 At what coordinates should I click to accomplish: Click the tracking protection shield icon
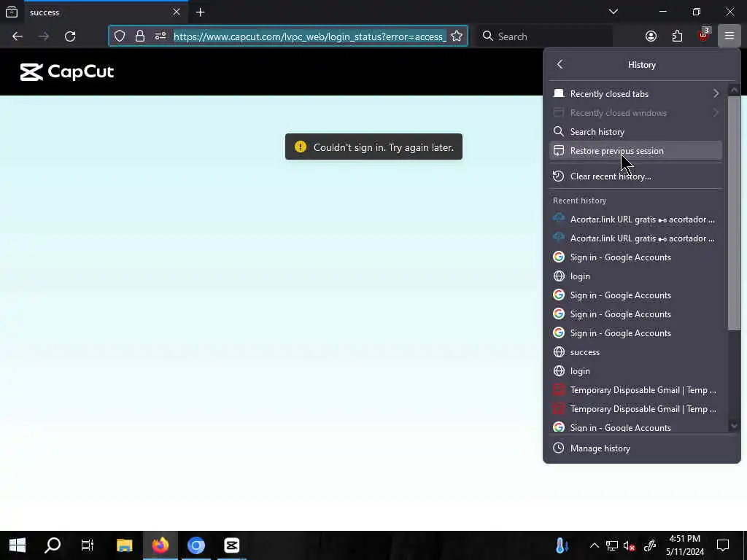tap(120, 36)
